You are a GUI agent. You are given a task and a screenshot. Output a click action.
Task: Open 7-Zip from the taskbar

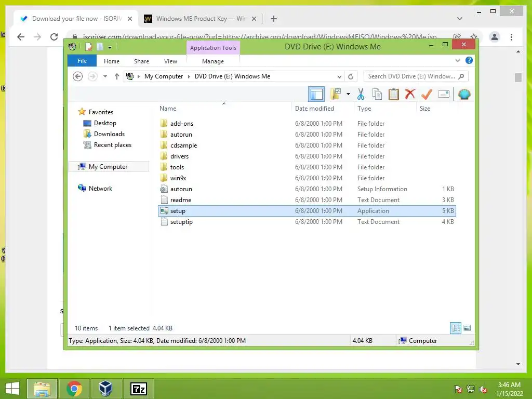click(138, 389)
